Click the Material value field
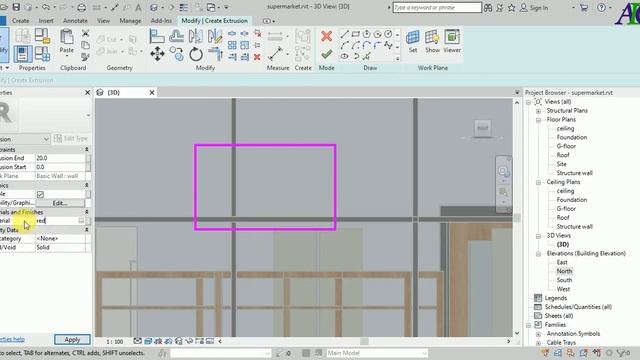 [x=60, y=221]
